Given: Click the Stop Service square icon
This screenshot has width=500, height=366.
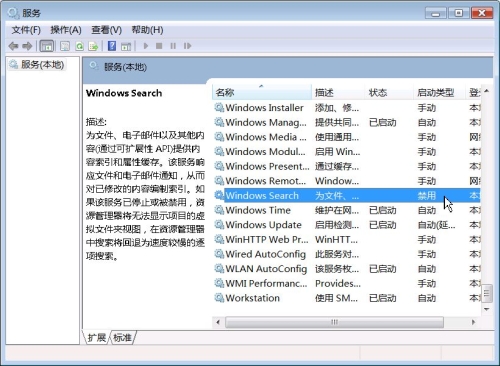Looking at the screenshot, I should pyautogui.click(x=159, y=46).
